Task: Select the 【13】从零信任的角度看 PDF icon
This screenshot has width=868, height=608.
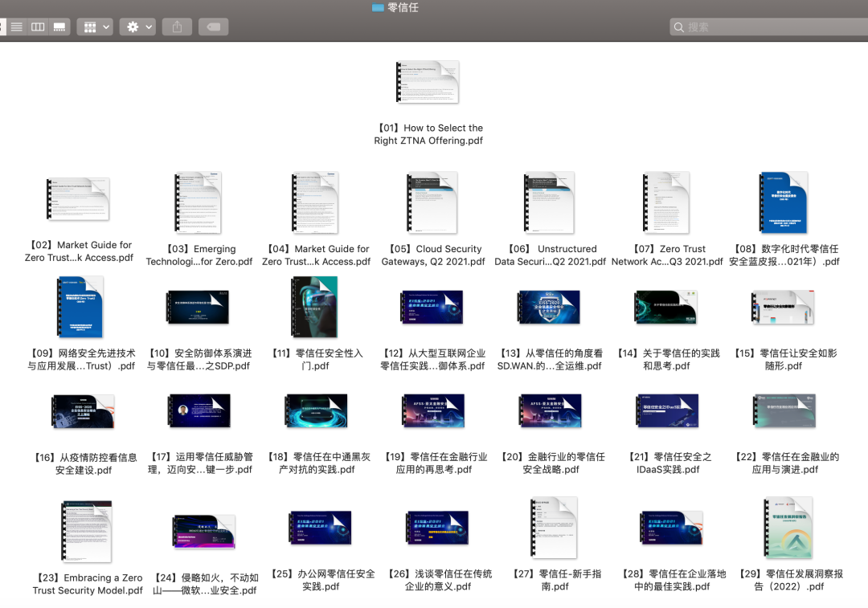Action: click(x=549, y=308)
